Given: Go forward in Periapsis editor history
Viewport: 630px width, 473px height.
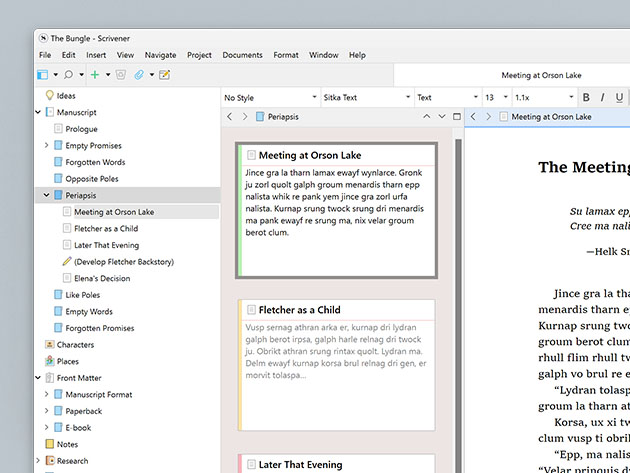Looking at the screenshot, I should [x=245, y=117].
